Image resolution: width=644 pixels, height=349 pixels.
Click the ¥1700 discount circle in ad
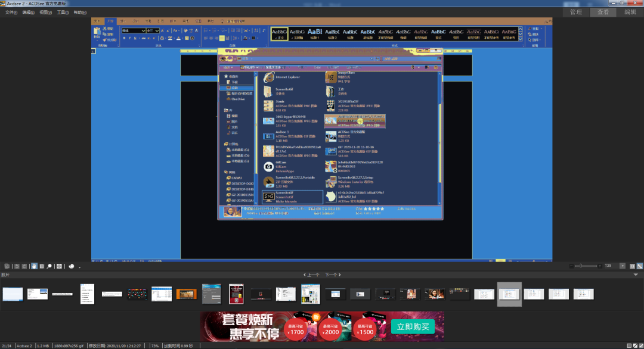coord(296,330)
